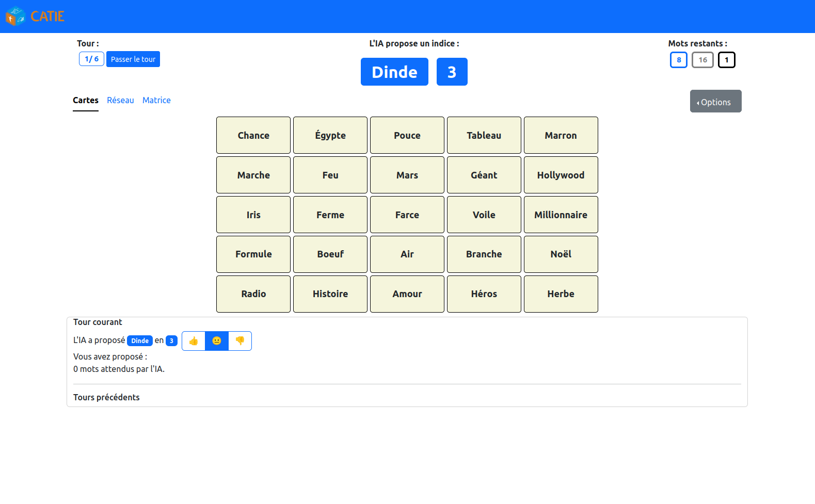Image resolution: width=815 pixels, height=504 pixels.
Task: Select the Branche card
Action: point(484,254)
